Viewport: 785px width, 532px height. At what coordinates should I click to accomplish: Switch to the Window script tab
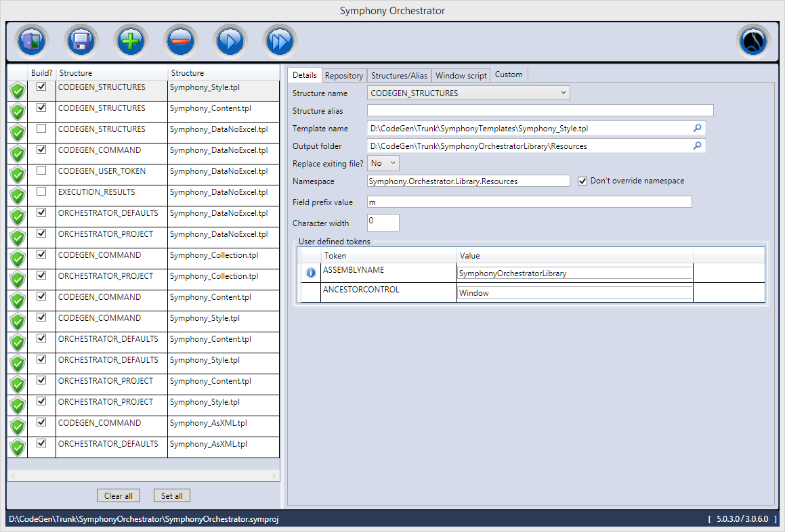click(461, 75)
